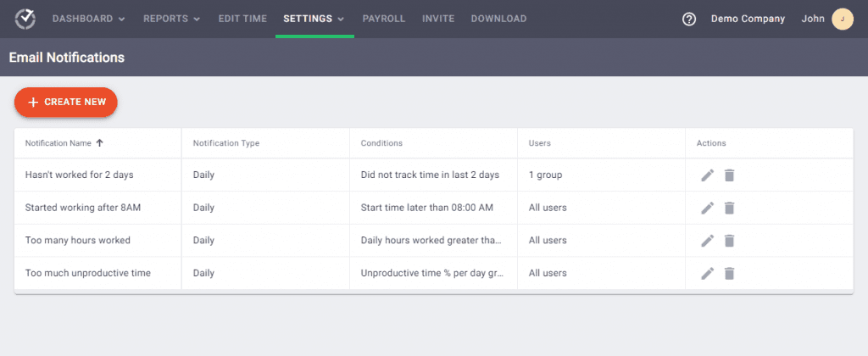This screenshot has height=356, width=868.
Task: Click the Create New button
Action: 66,103
